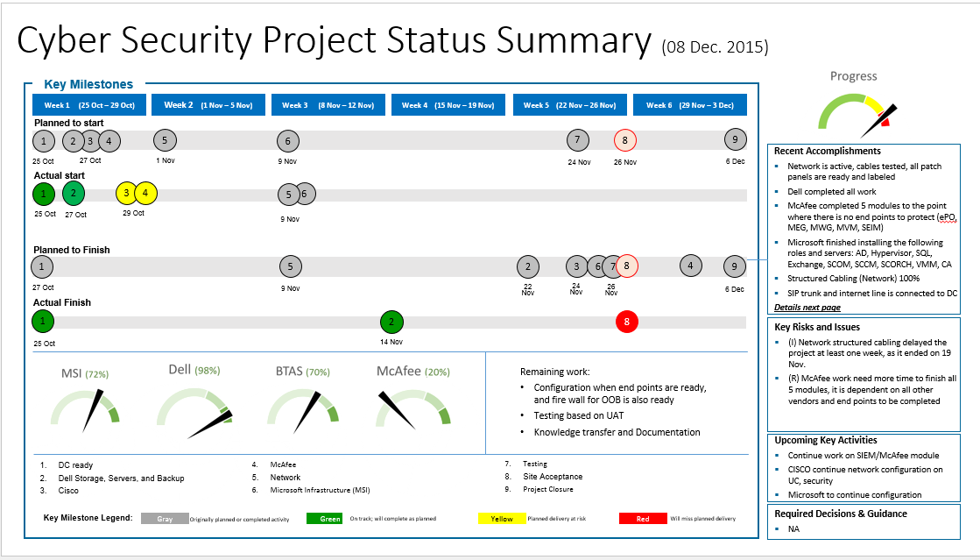
Task: Select the Yellow legend swatch
Action: [502, 518]
